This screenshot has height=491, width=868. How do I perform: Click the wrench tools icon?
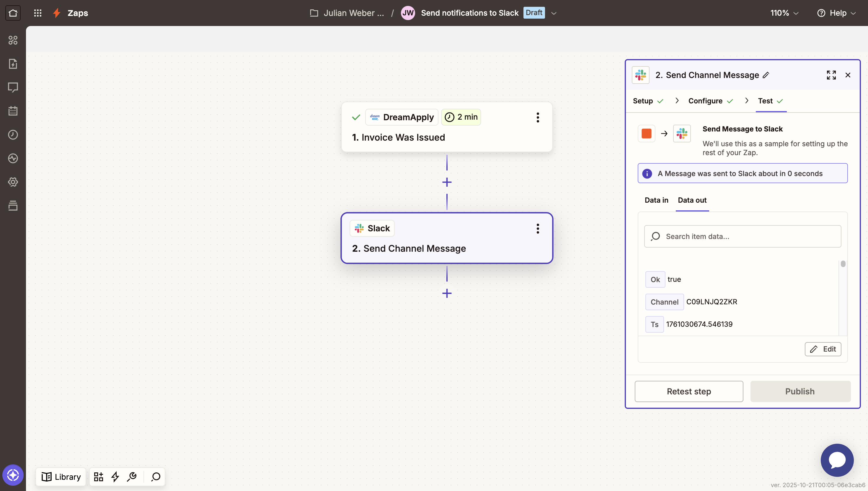132,477
